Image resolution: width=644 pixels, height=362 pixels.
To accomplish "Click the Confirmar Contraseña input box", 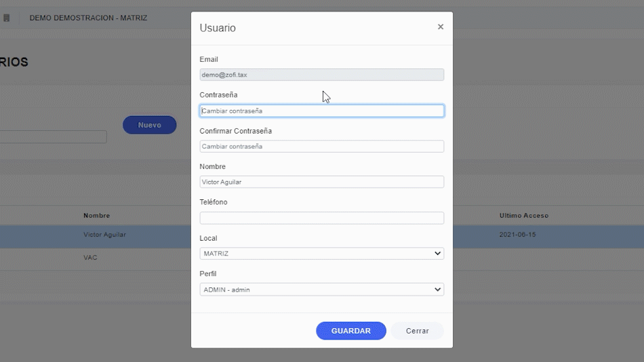I will click(321, 146).
